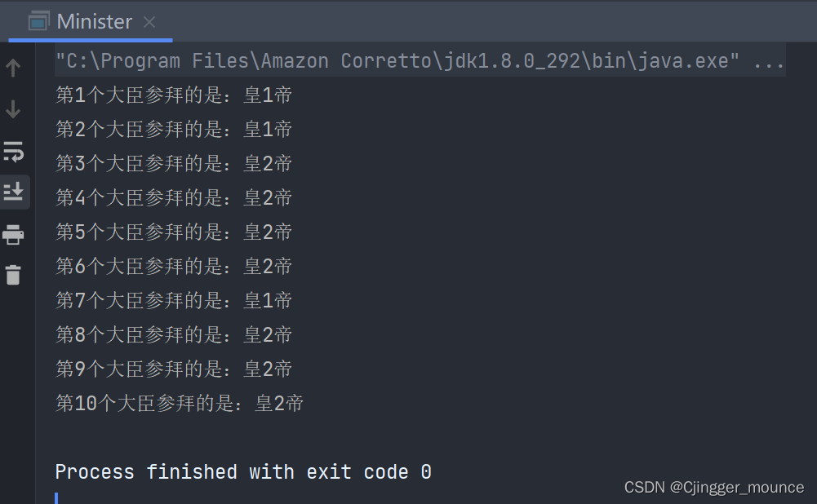817x504 pixels.
Task: Click Process finished with exit code text
Action: tap(243, 471)
